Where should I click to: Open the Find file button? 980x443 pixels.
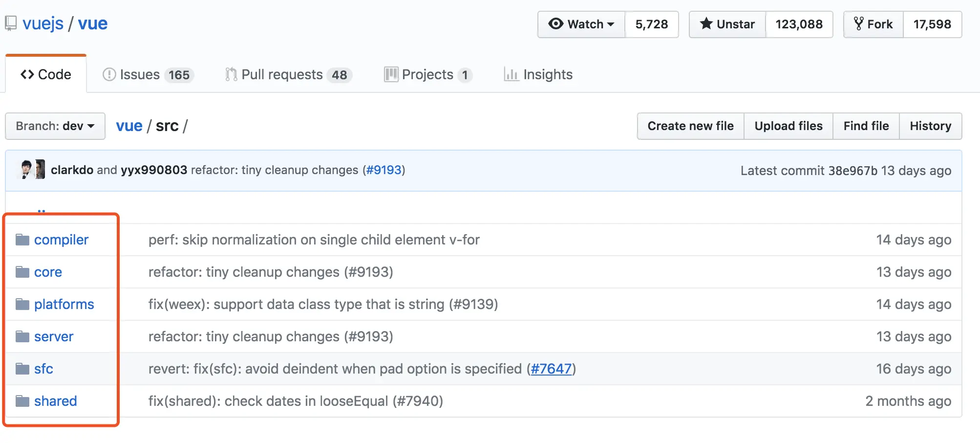(866, 126)
